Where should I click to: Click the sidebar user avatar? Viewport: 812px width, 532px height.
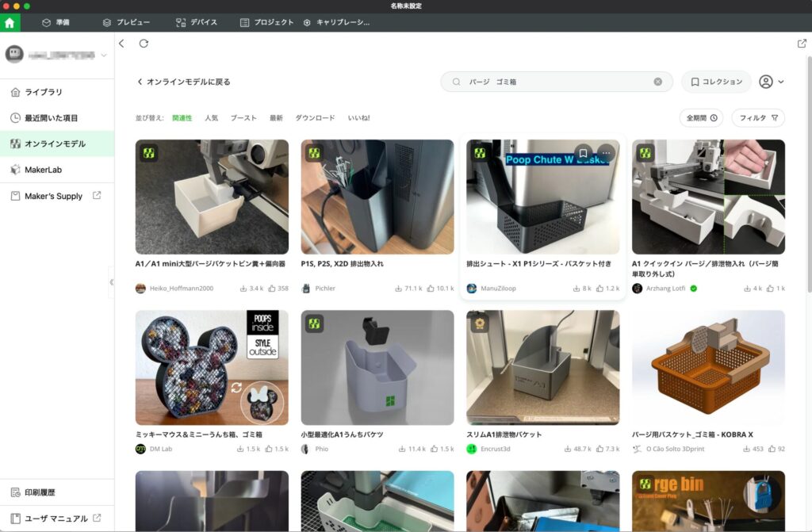click(14, 54)
